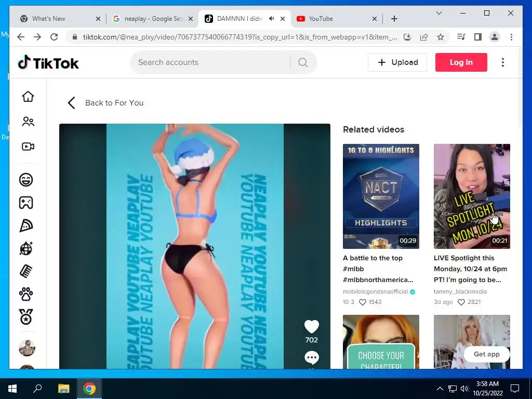Open the LIVE camera icon in sidebar
This screenshot has height=399, width=532.
pos(28,147)
